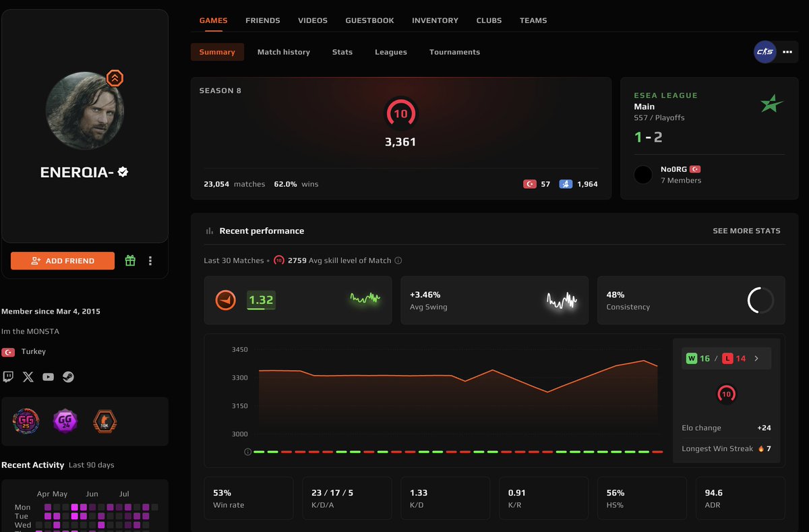
Task: Open the Leagues sub-tab
Action: [391, 52]
